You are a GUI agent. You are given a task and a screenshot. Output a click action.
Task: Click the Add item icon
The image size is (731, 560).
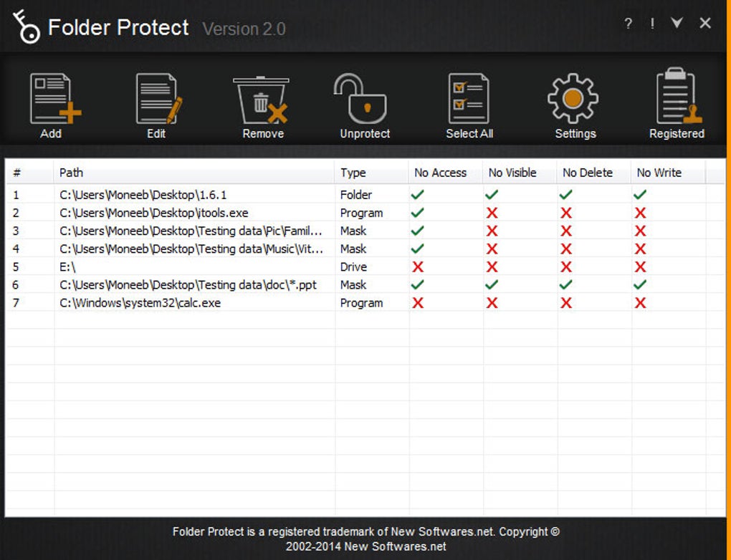click(55, 99)
